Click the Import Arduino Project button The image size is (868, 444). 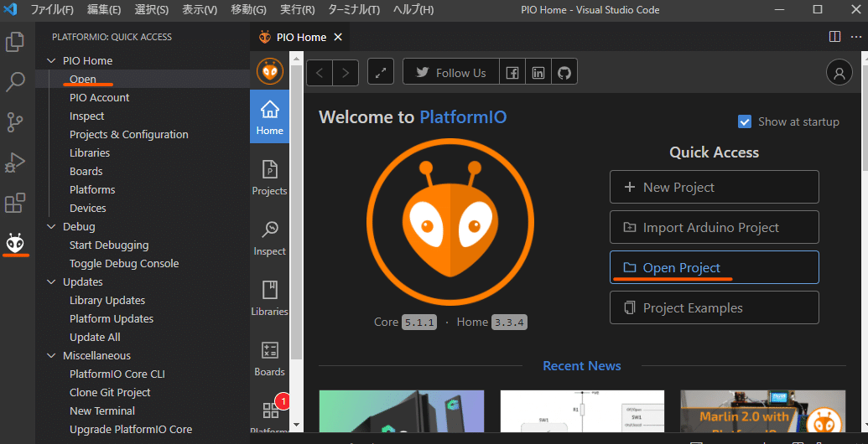coord(714,227)
